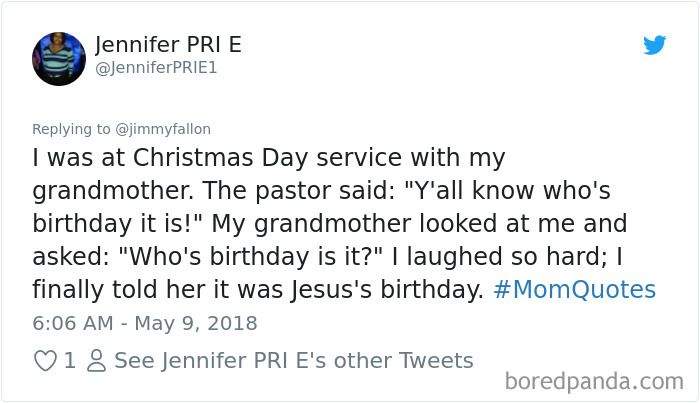Click the "Replying to" label
The height and width of the screenshot is (403, 700).
coord(71,129)
